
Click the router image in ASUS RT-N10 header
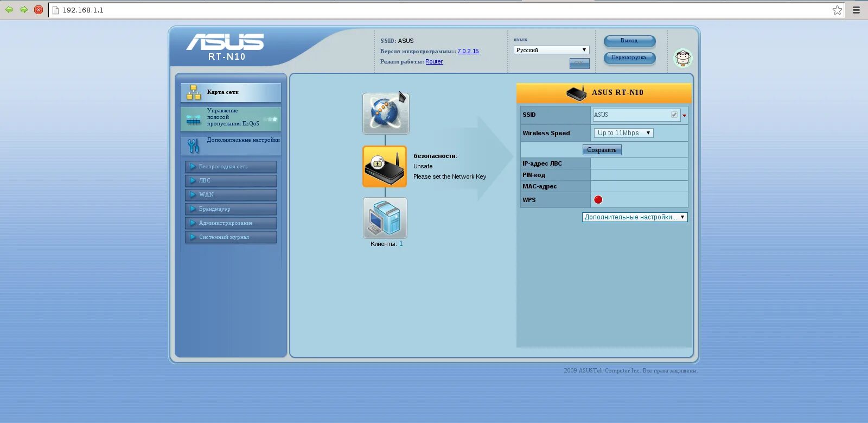(577, 93)
